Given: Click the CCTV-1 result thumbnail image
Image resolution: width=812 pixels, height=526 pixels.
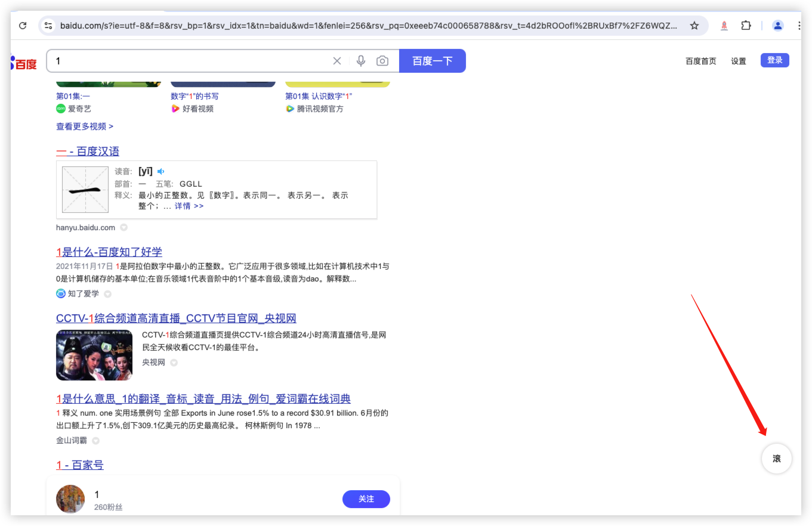Looking at the screenshot, I should (94, 355).
